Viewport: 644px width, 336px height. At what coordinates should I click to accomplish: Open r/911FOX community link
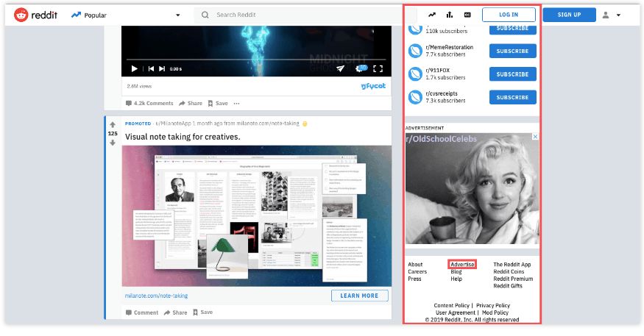[x=438, y=70]
